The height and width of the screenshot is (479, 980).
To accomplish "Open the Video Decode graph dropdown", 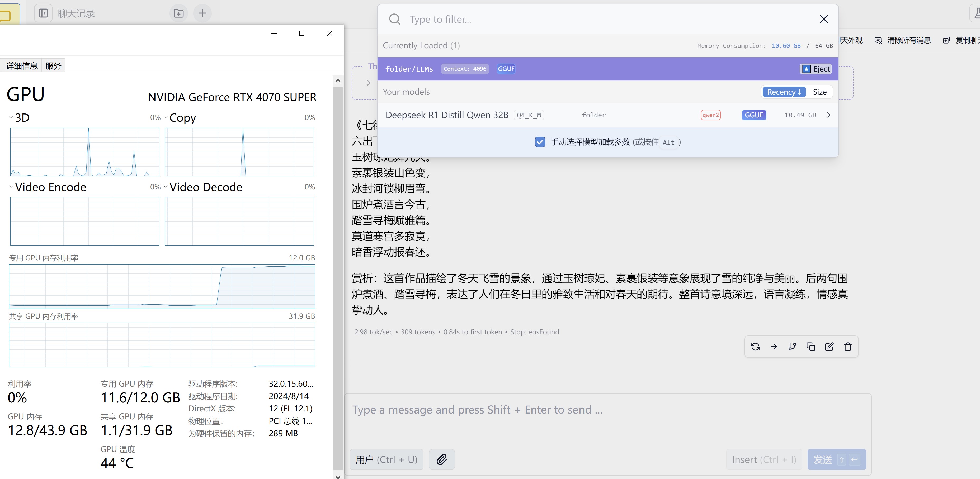I will pyautogui.click(x=166, y=186).
